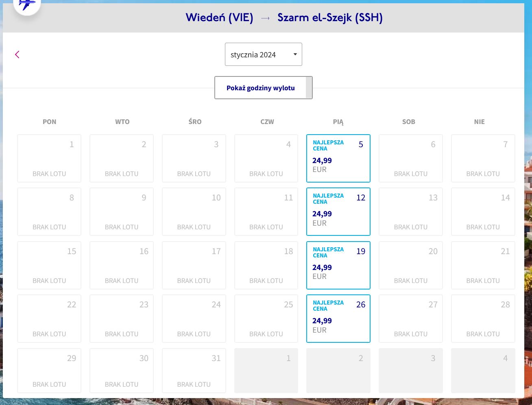Click the January 3 no-flight cell
Viewport: 532px width, 405px height.
(x=194, y=158)
